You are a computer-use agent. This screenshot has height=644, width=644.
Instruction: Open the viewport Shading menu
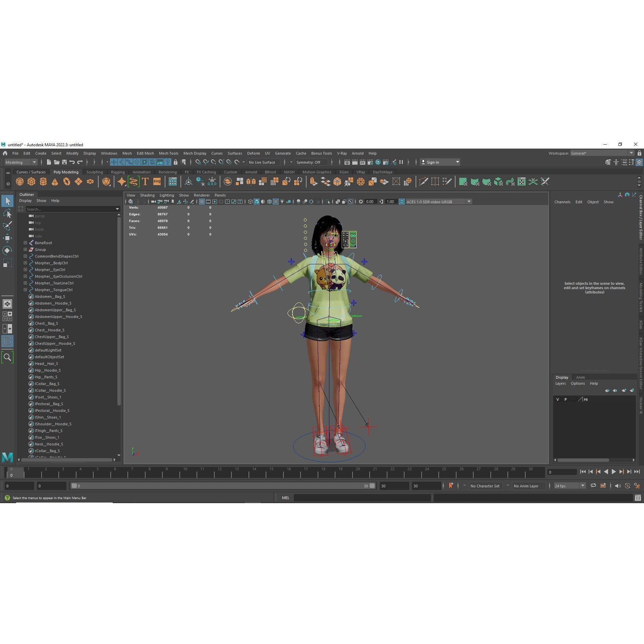click(x=147, y=195)
